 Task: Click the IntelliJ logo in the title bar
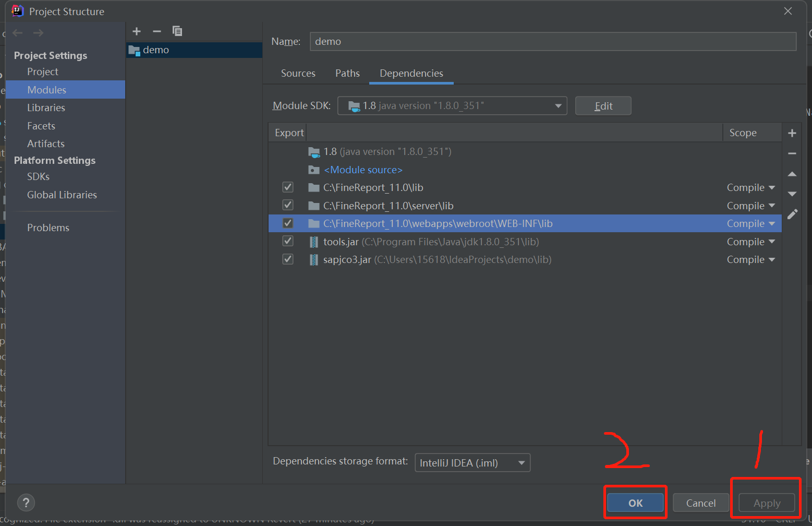pyautogui.click(x=18, y=11)
